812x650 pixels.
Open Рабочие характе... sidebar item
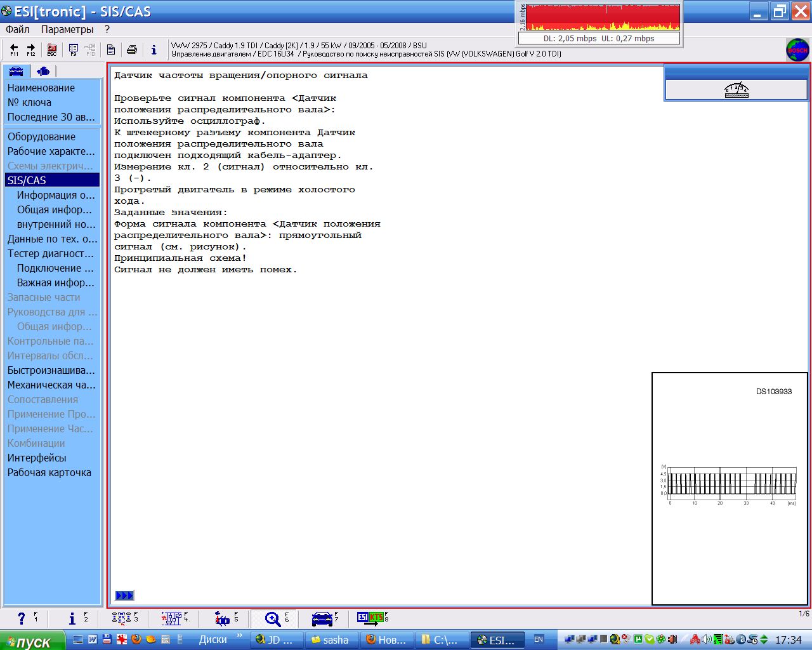53,151
